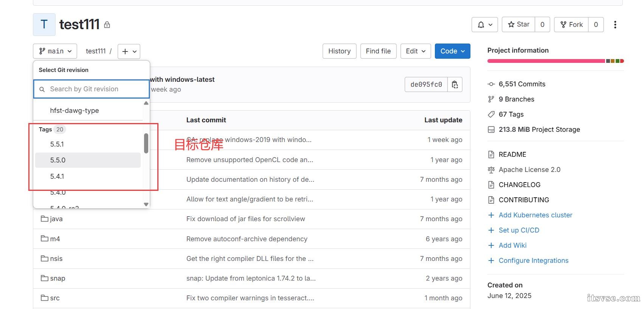The height and width of the screenshot is (309, 644).
Task: Open the Code dropdown button
Action: (452, 51)
